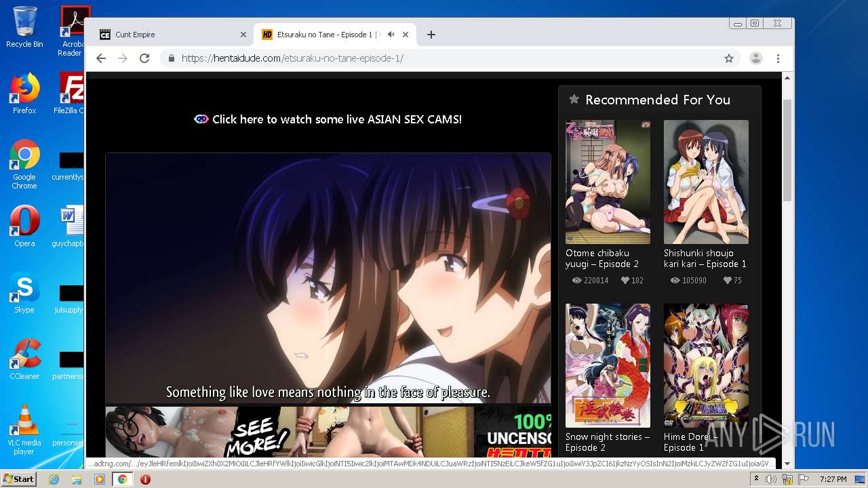Click the red Opera taskbar icon
The height and width of the screenshot is (488, 868).
[145, 479]
